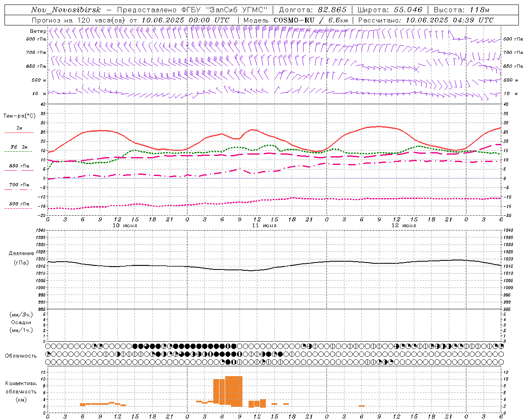This screenshot has height=420, width=525.
Task: Select 'Рассчитано: 10.06.2025 04:39 UTC' timestamp
Action: pos(426,20)
